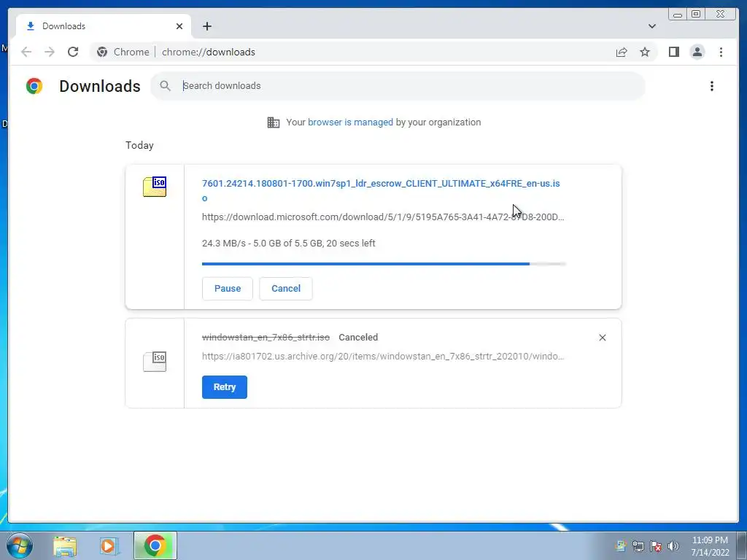
Task: Click the "Today" date heading
Action: (139, 146)
